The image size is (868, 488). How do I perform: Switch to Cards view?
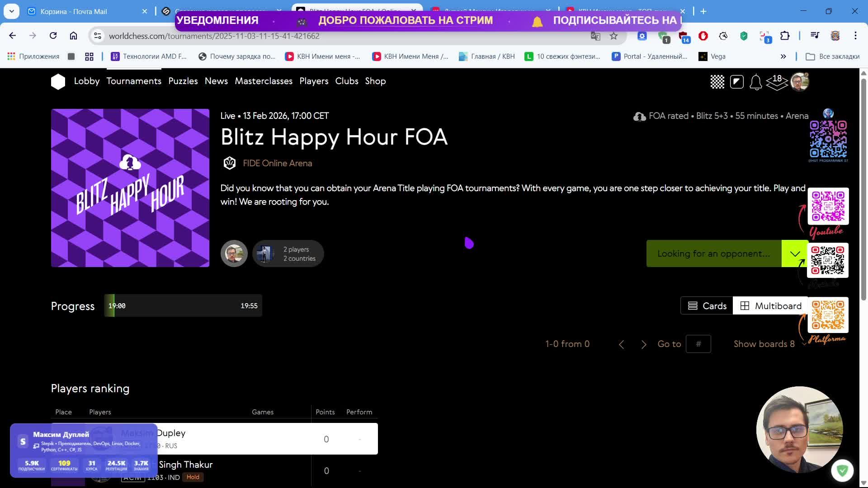pos(707,306)
